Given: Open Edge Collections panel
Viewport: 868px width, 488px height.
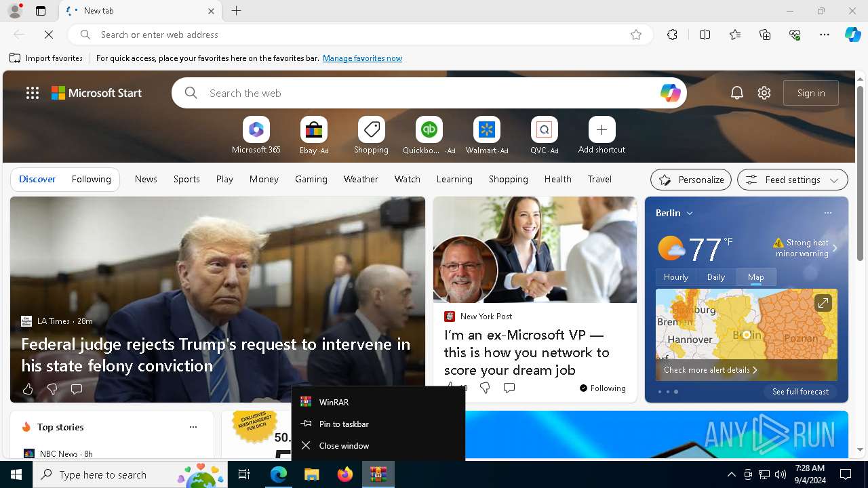Looking at the screenshot, I should [765, 35].
